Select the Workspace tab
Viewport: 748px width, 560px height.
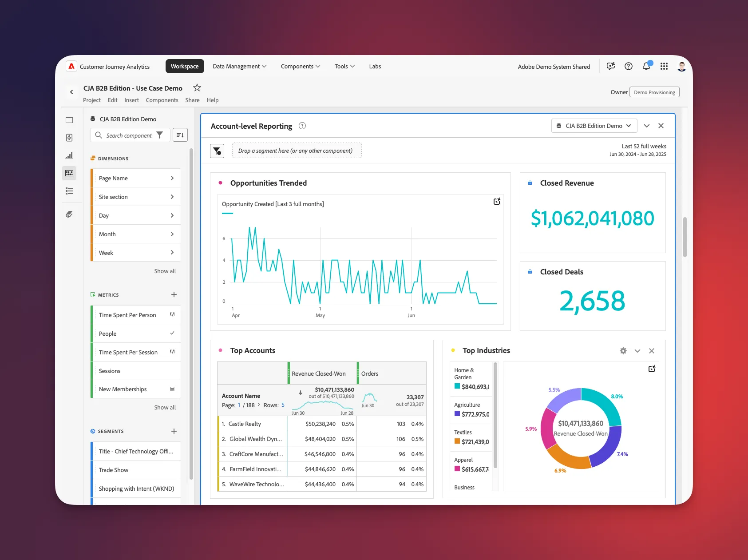click(x=185, y=66)
